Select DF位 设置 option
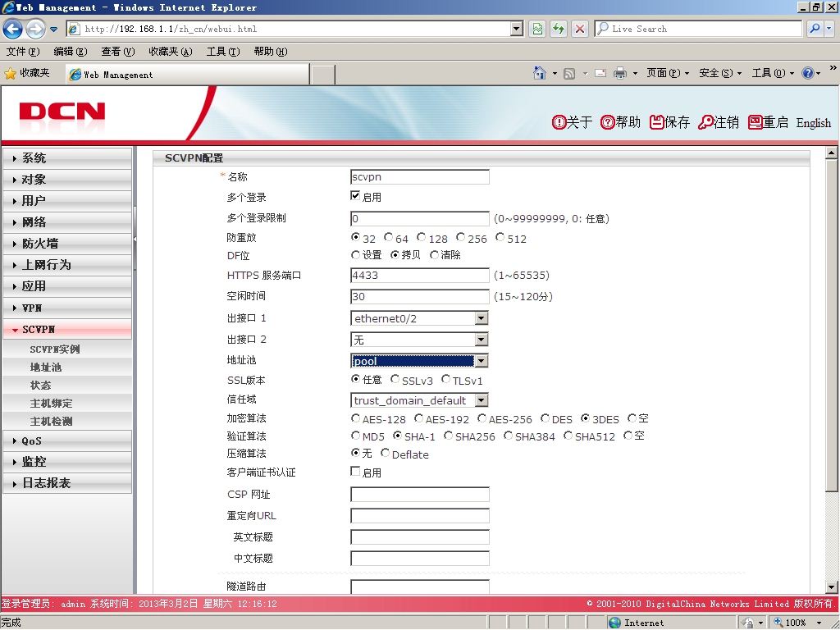 coord(355,255)
